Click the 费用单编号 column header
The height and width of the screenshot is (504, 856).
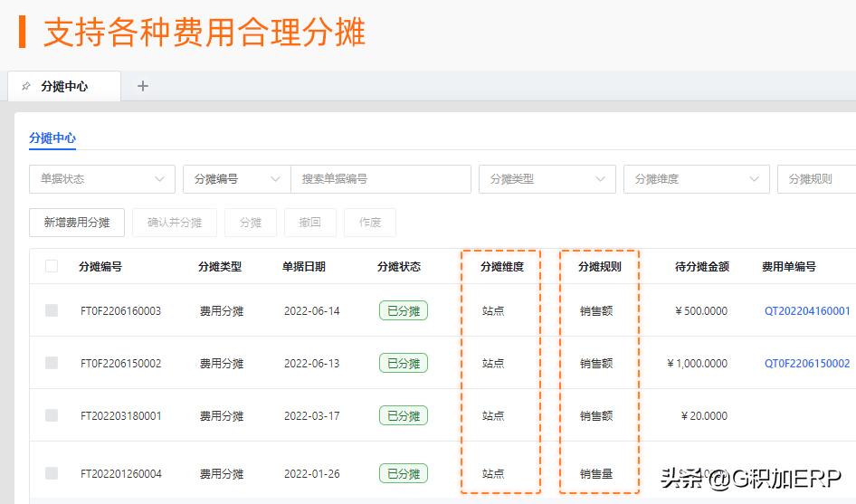tap(789, 266)
